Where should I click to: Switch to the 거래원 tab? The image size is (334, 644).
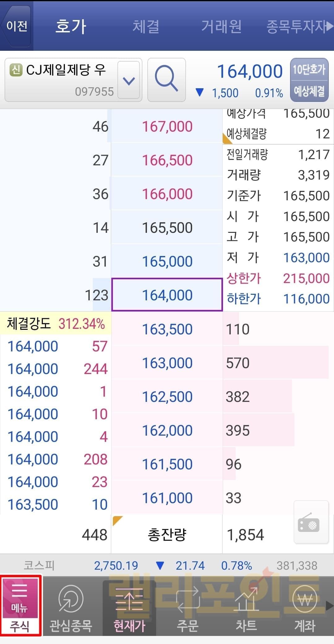click(221, 26)
